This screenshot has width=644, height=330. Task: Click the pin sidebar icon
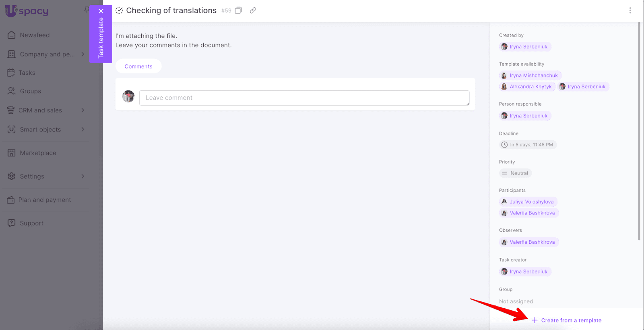click(86, 10)
